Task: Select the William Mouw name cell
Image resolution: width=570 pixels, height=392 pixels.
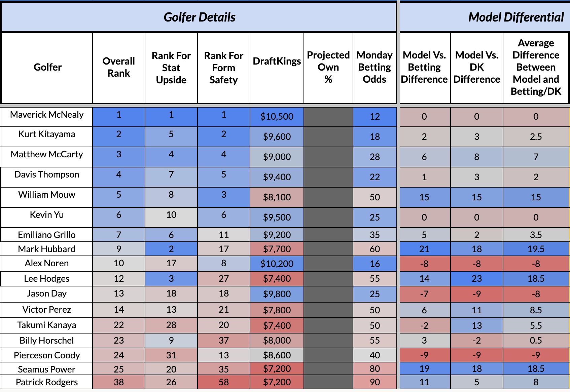Action: click(47, 195)
